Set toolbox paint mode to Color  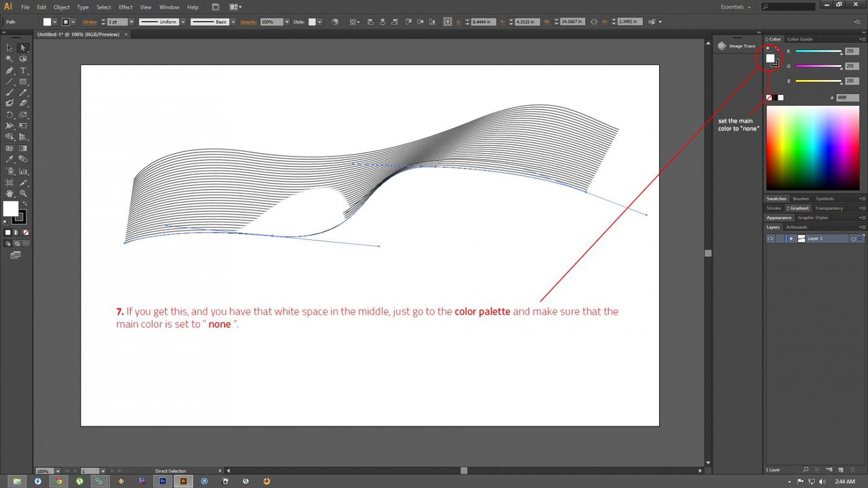pos(8,232)
